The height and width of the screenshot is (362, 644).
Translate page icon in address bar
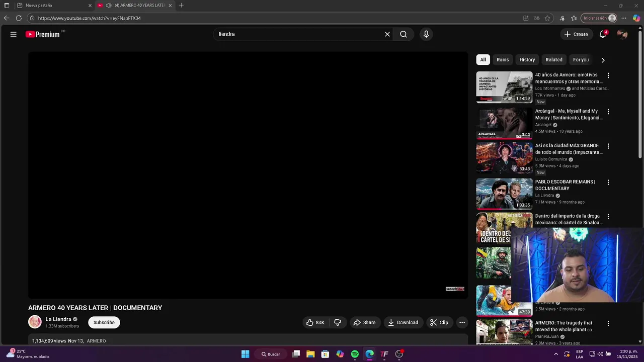pos(537,18)
